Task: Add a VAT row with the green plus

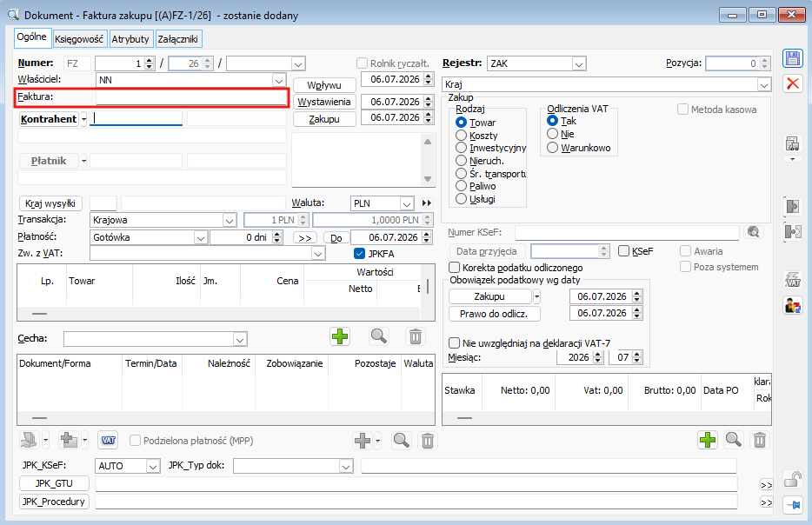Action: coord(708,440)
